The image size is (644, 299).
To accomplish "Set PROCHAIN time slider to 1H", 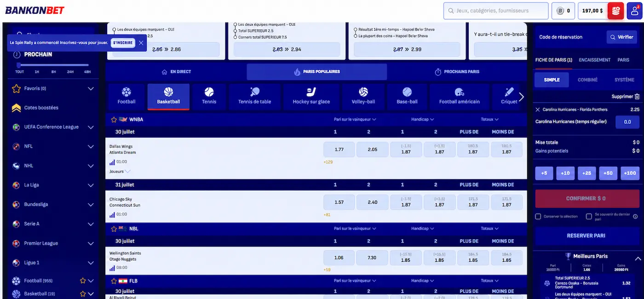I will 37,72.
